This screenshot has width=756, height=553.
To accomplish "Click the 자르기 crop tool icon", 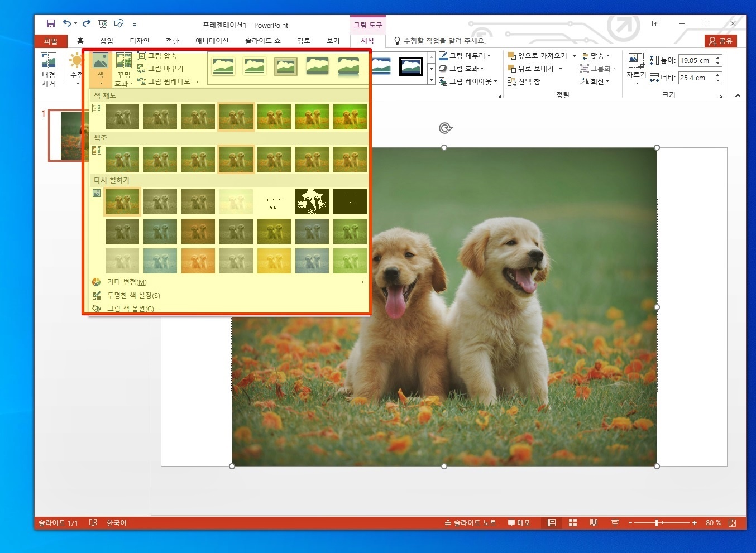I will click(636, 60).
